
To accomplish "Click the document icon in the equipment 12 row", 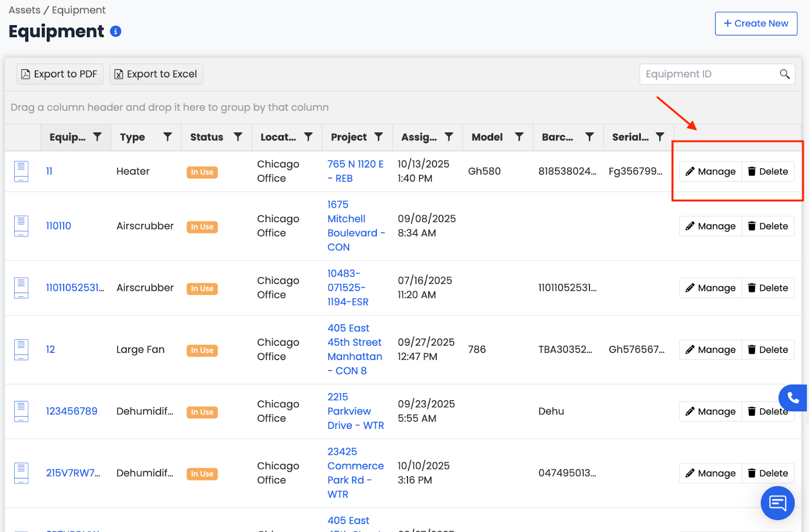I will (21, 349).
